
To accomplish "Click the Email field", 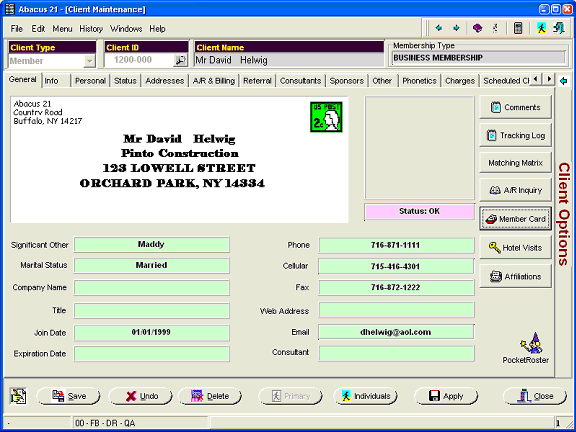I will click(x=396, y=332).
